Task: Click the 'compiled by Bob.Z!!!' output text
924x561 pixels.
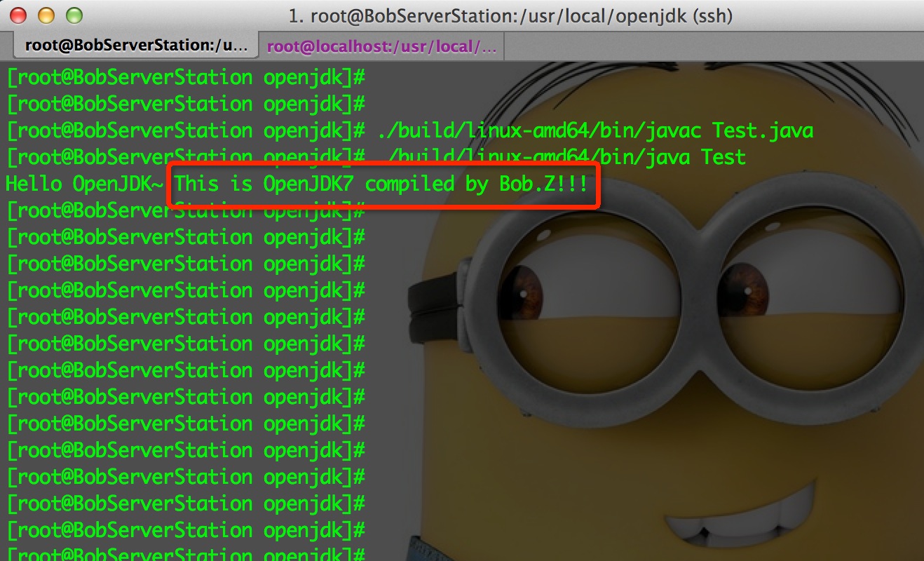Action: click(476, 184)
